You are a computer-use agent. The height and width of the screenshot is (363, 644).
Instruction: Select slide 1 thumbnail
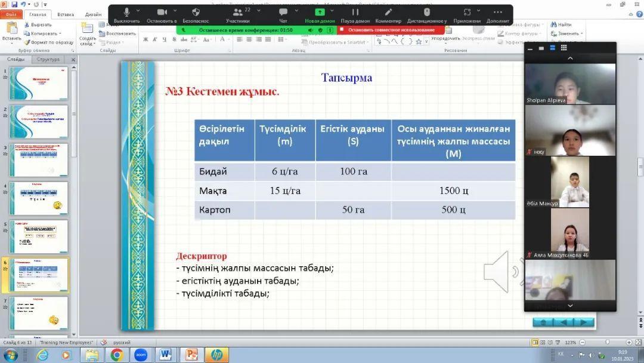pyautogui.click(x=39, y=84)
